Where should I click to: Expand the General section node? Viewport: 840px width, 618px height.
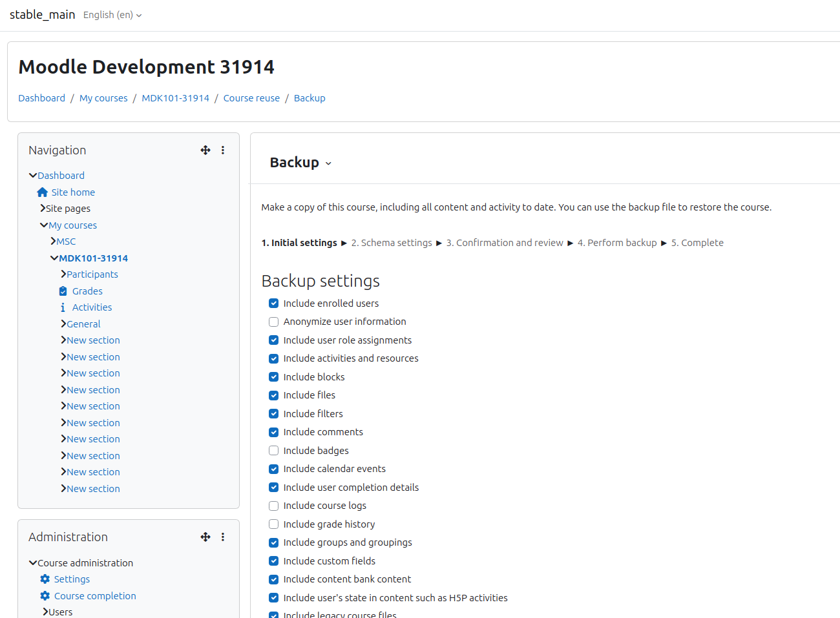click(x=63, y=324)
